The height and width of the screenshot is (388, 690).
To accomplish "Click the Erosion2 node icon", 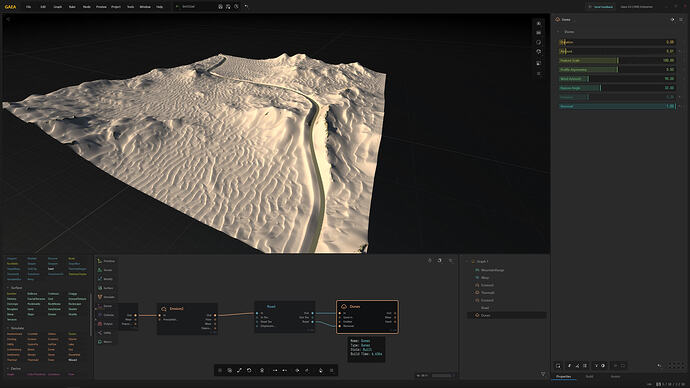I will (164, 309).
